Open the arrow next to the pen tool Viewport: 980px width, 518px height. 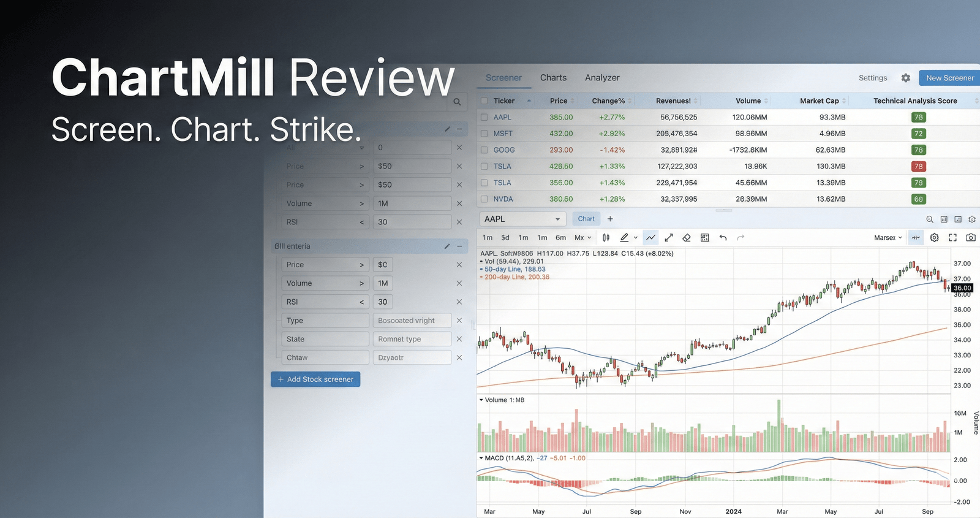636,238
